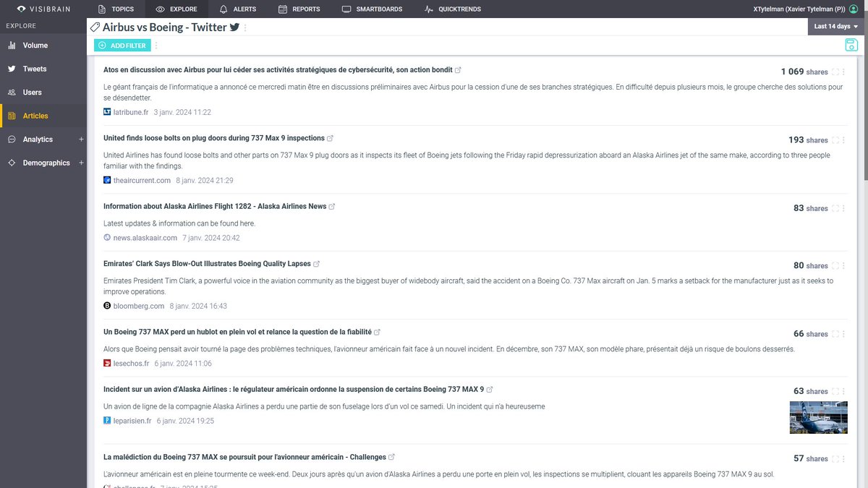Click the dashed square icon beside 63 shares
Viewport: 868px width, 488px height.
[835, 391]
